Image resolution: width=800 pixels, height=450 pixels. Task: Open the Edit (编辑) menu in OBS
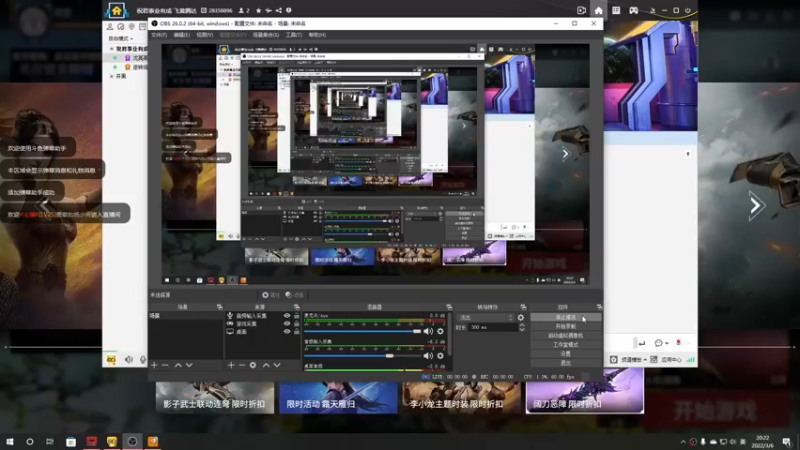pyautogui.click(x=182, y=35)
